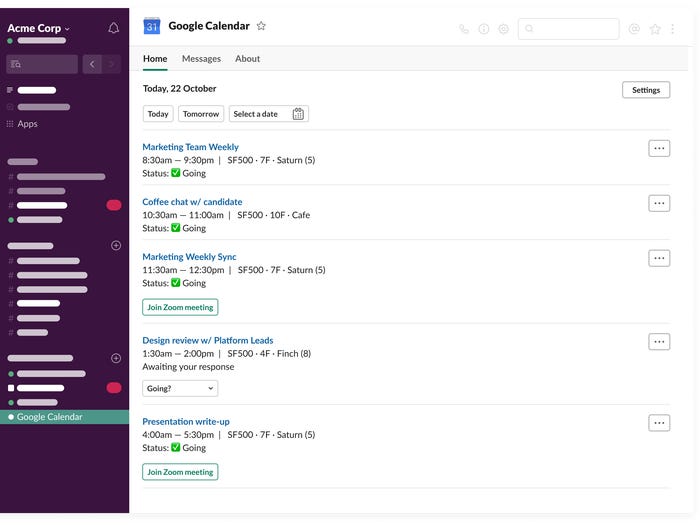Click the search field in header
The image size is (700, 525).
tap(568, 29)
